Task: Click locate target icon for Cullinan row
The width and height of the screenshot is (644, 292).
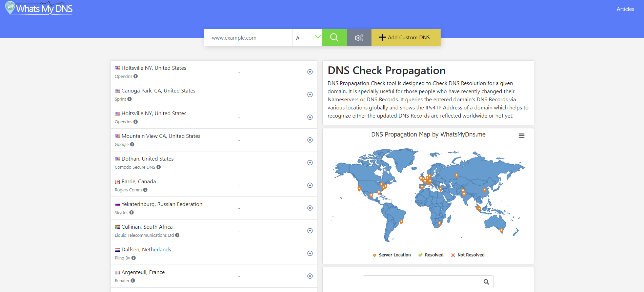Action: [x=310, y=231]
